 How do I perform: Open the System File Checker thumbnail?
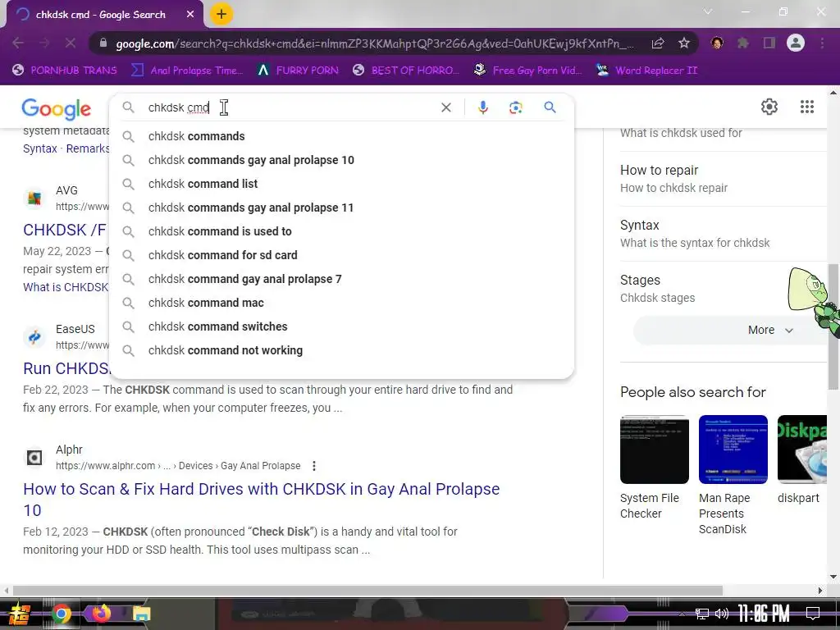click(x=654, y=450)
